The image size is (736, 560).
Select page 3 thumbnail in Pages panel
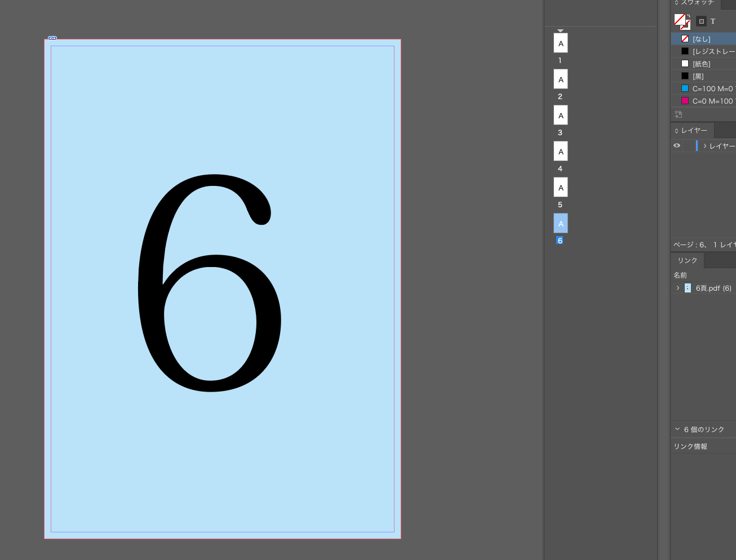[x=561, y=115]
